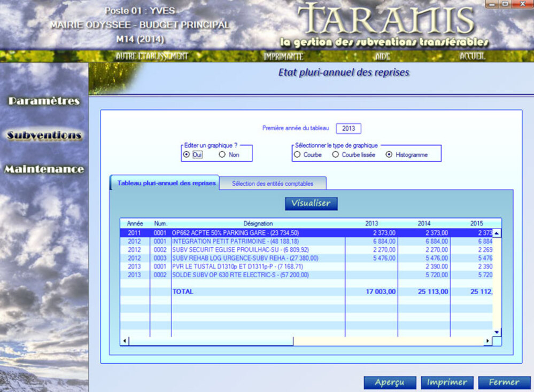Select the 'Histogramme' graph type

coord(389,155)
